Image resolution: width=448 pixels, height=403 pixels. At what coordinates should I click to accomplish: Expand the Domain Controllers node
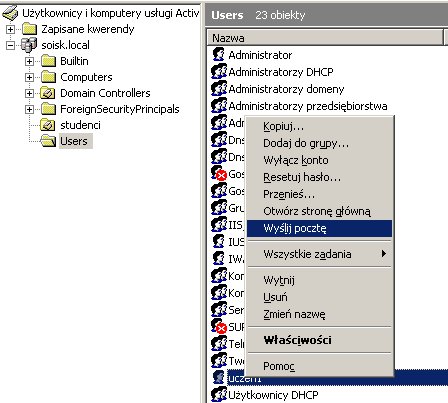[29, 93]
